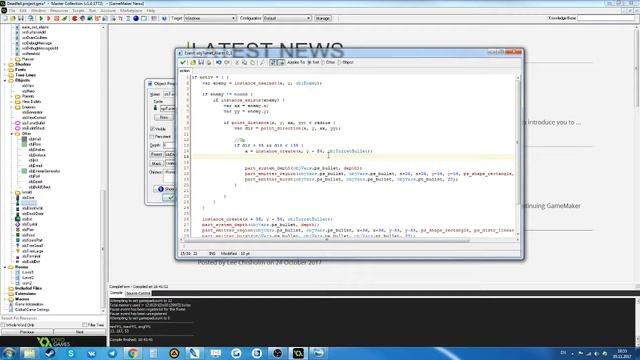Open VK app from the taskbar
This screenshot has height=360, width=640.
(x=91, y=353)
